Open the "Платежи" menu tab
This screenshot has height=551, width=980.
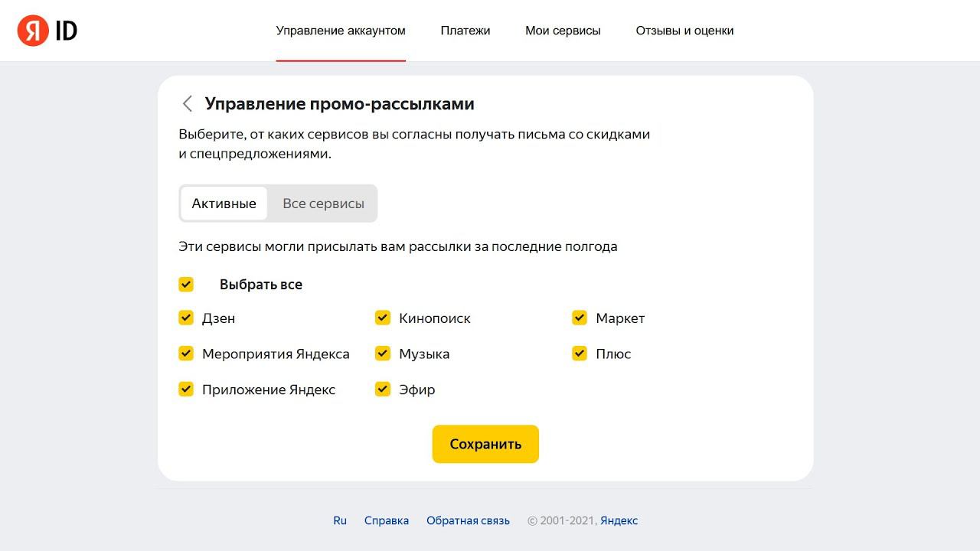pos(465,31)
